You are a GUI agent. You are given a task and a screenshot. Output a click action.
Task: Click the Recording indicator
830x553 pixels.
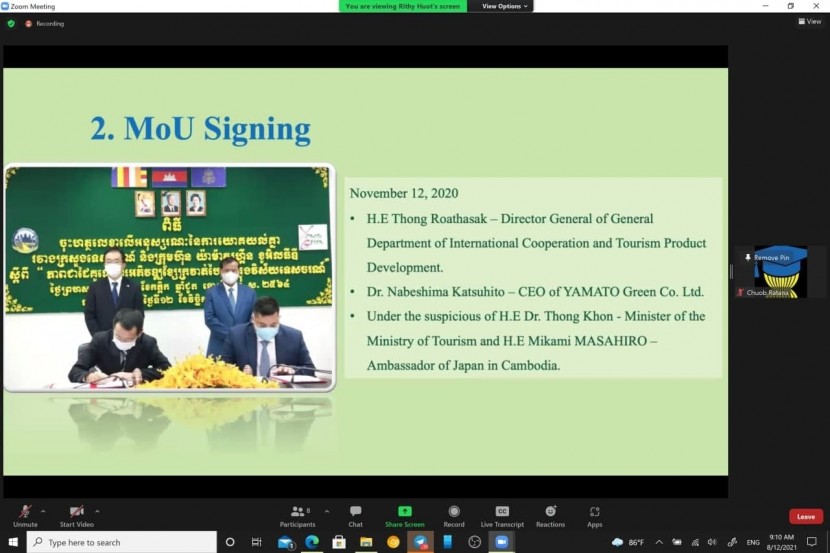pos(45,23)
